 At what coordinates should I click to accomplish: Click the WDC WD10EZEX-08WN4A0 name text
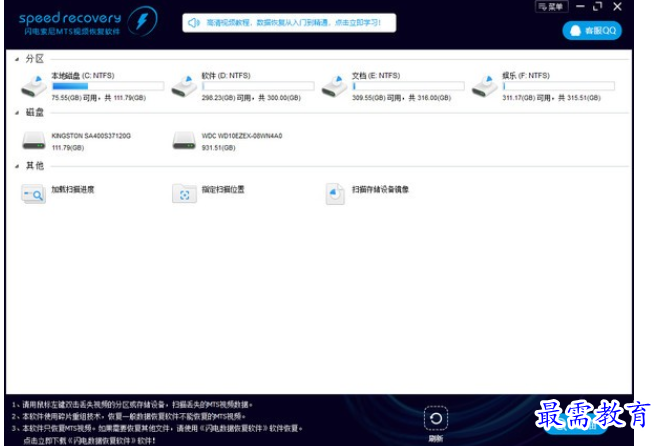point(242,136)
